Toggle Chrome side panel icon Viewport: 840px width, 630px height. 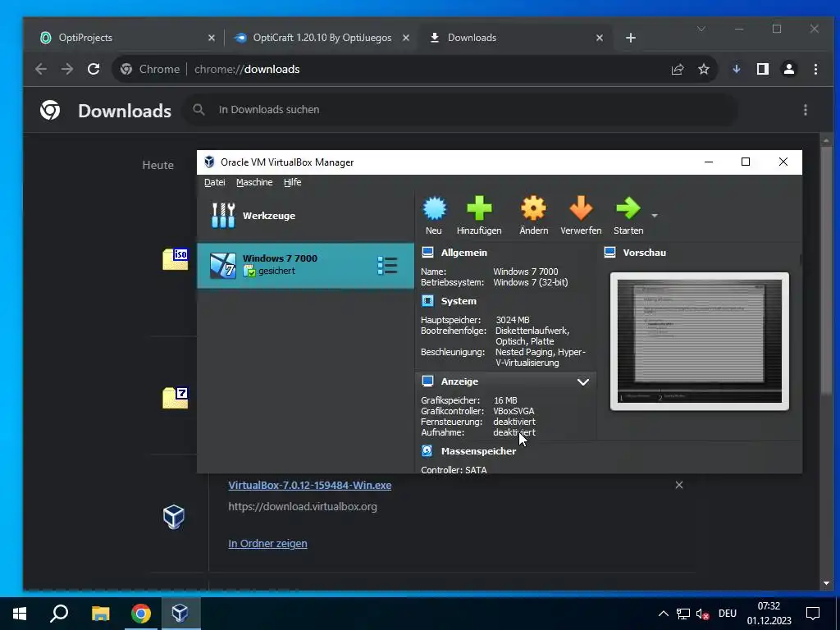pyautogui.click(x=763, y=69)
